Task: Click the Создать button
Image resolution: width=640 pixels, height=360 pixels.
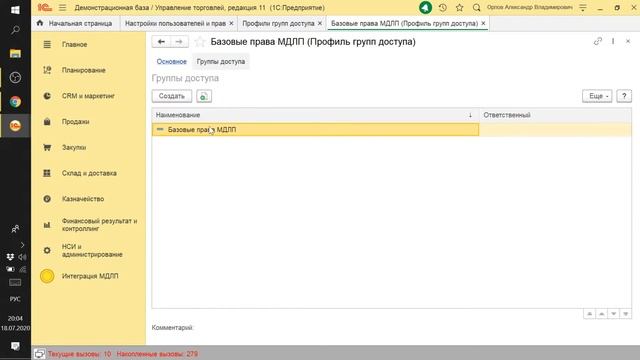Action: [172, 96]
